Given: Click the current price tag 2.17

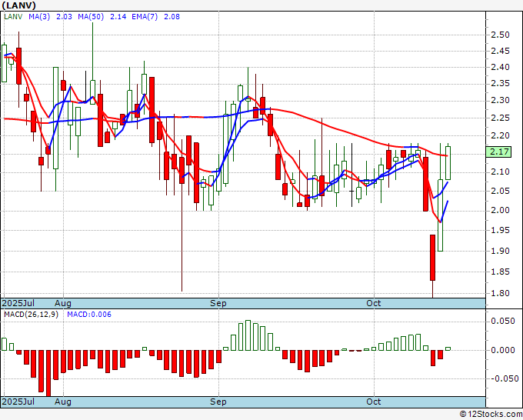Looking at the screenshot, I should pyautogui.click(x=498, y=152).
